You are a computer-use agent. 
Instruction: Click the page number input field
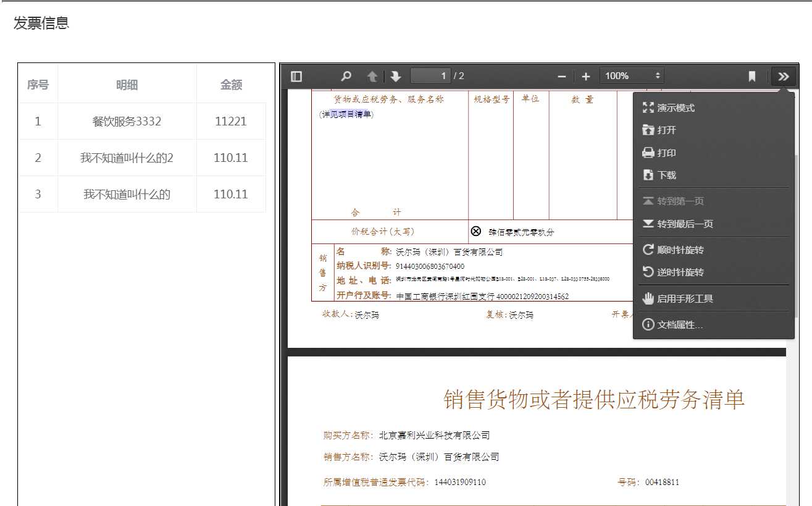pos(430,76)
